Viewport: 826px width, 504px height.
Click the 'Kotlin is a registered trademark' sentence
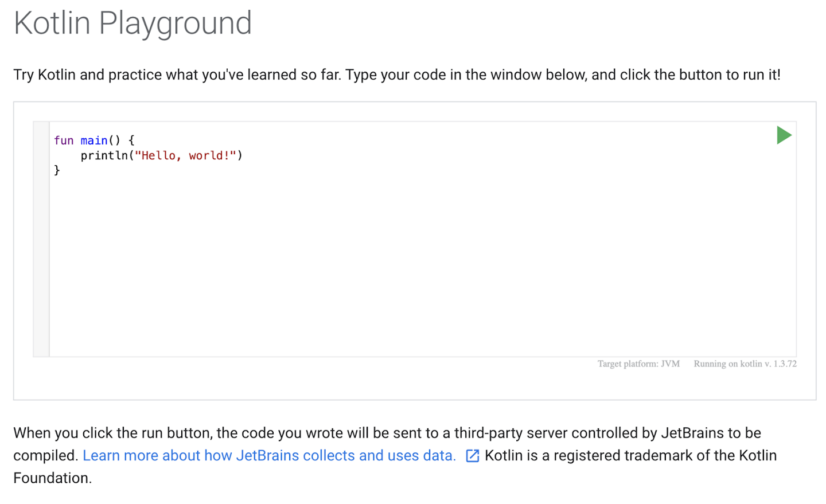pos(630,455)
